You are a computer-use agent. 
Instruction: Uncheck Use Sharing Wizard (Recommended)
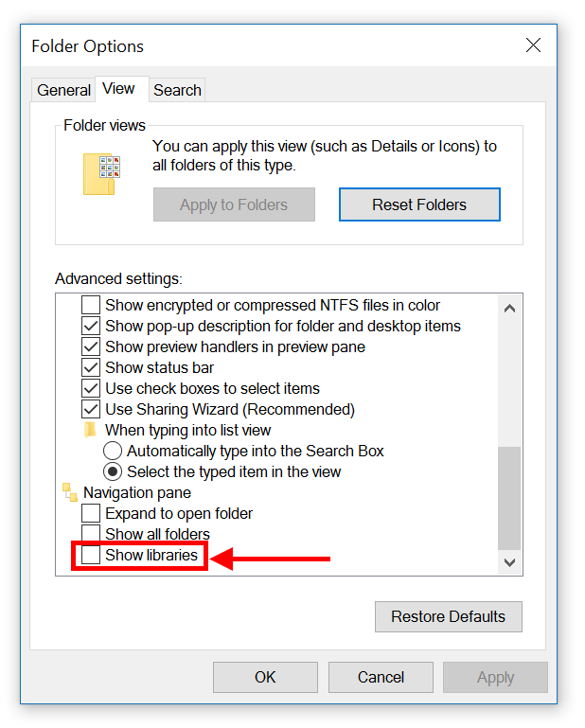(91, 409)
